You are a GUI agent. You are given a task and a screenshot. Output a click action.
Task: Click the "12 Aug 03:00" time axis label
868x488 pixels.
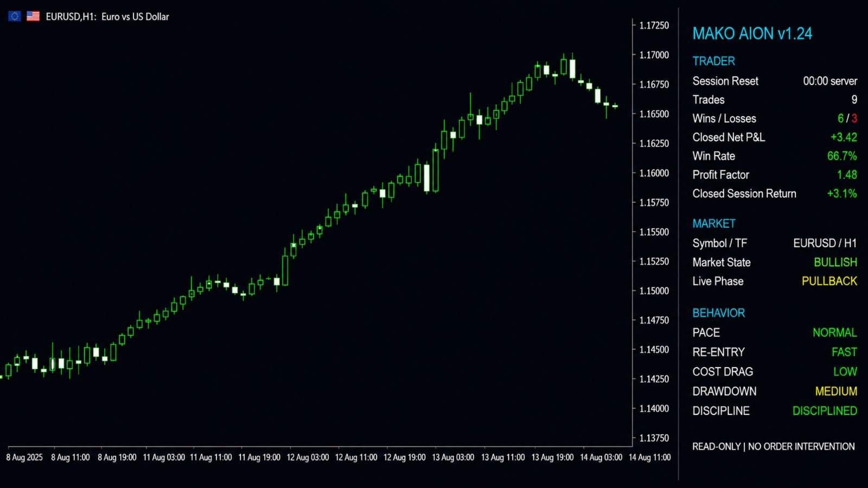(308, 458)
